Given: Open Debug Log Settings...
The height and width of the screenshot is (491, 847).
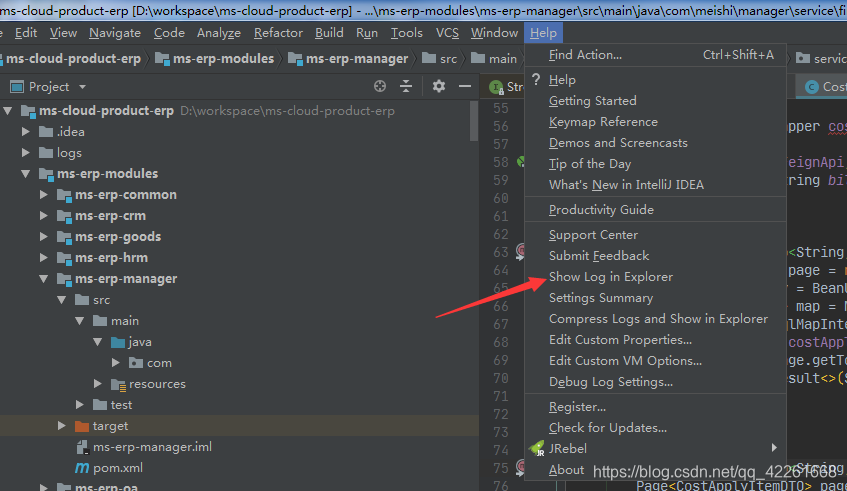Looking at the screenshot, I should point(655,382).
